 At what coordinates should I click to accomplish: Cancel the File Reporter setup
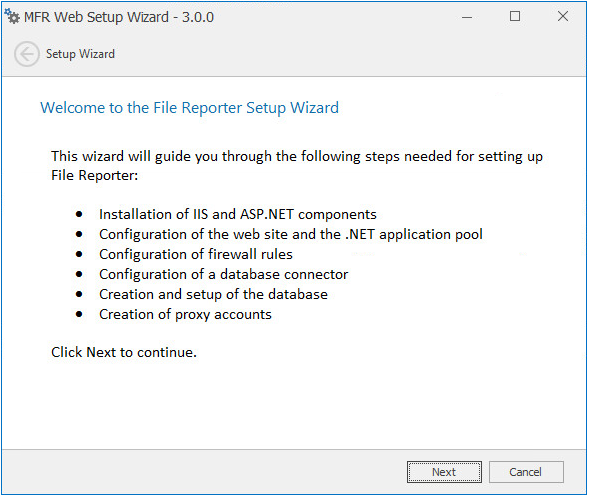[526, 472]
